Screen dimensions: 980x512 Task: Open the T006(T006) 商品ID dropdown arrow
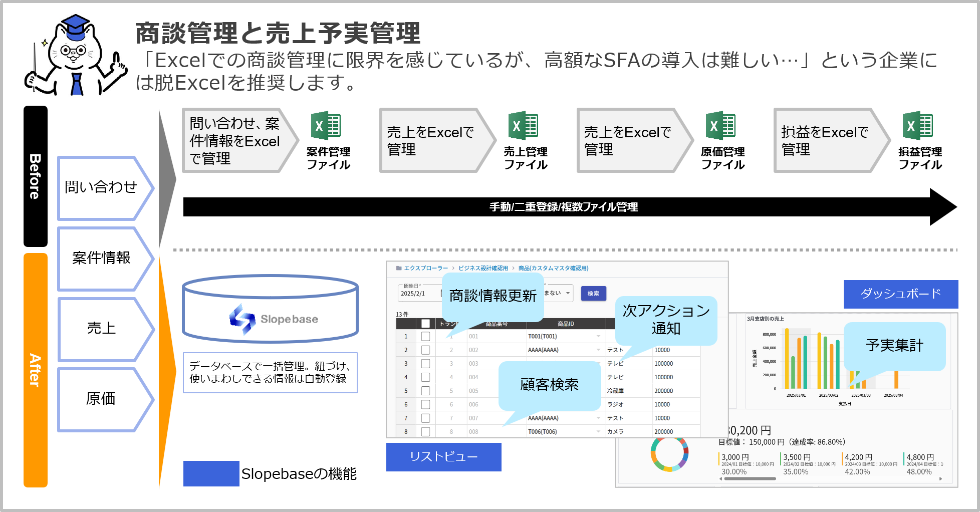pyautogui.click(x=598, y=431)
